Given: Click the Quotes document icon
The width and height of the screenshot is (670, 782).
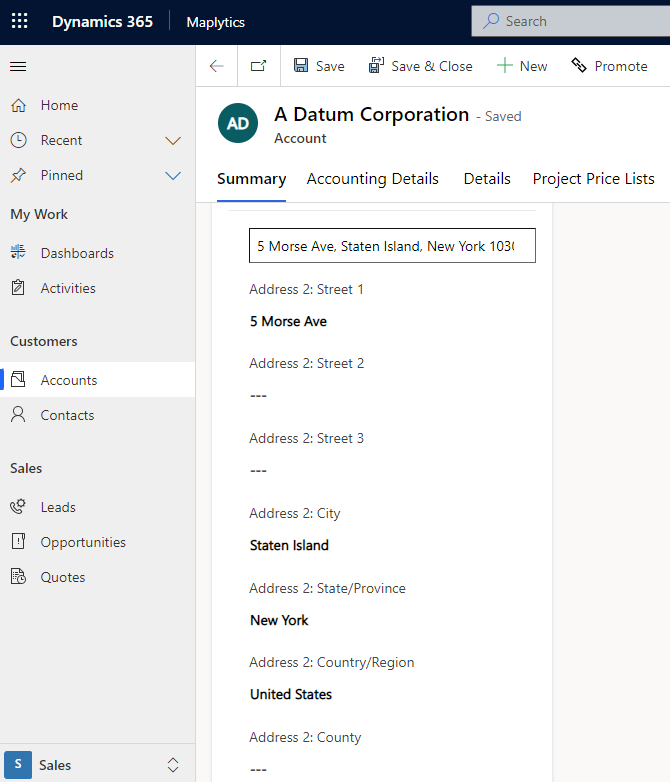Looking at the screenshot, I should point(18,577).
